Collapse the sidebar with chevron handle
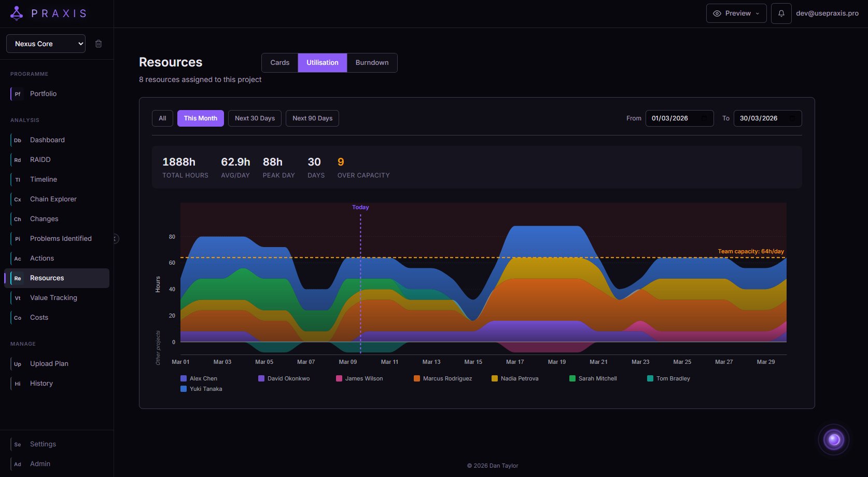Viewport: 868px width, 477px height. 115,239
